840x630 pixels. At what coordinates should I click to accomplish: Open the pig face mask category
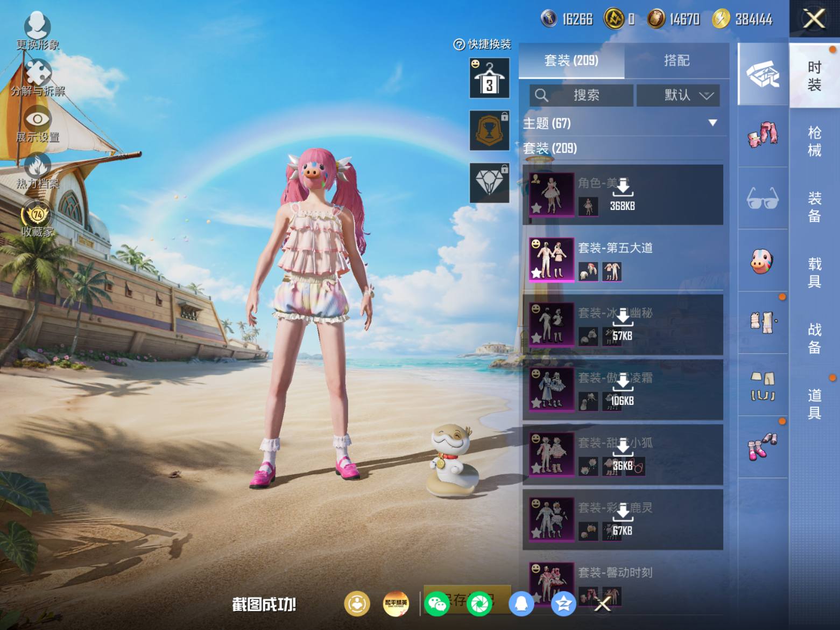(x=763, y=261)
